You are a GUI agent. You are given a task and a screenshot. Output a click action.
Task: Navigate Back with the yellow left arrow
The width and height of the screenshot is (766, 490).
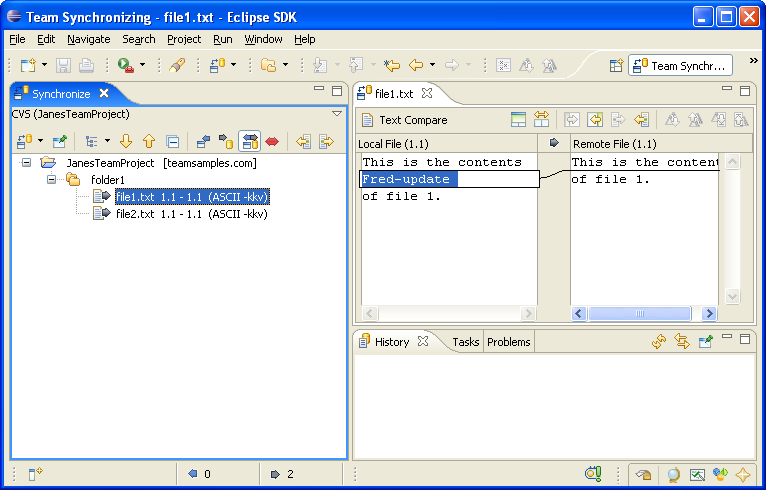pyautogui.click(x=416, y=65)
